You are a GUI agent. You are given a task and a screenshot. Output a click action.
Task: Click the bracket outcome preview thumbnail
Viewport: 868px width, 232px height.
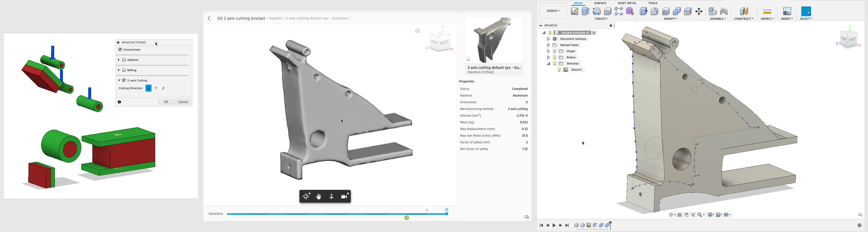point(494,40)
